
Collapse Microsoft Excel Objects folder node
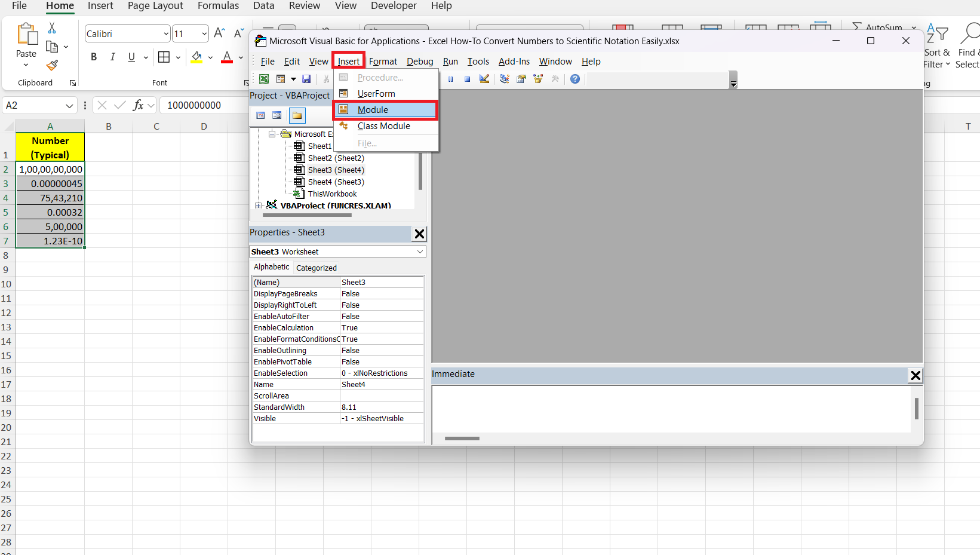[x=272, y=134]
